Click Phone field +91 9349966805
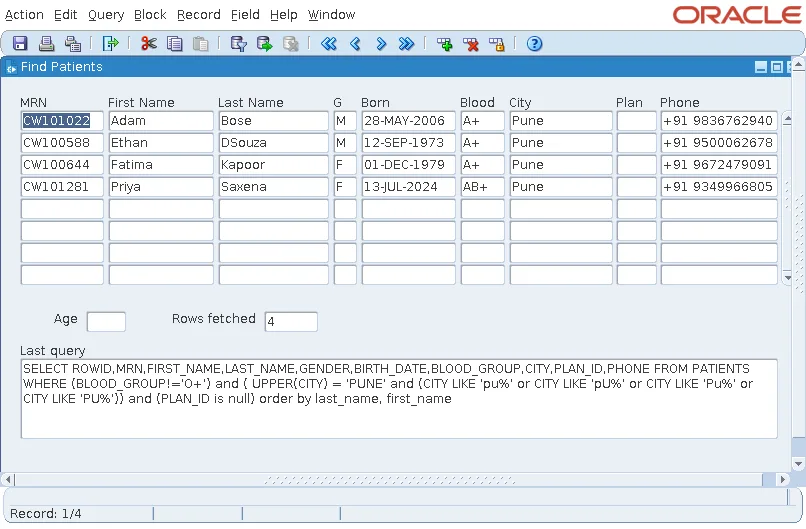Screen dimensions: 806x529 click(719, 187)
